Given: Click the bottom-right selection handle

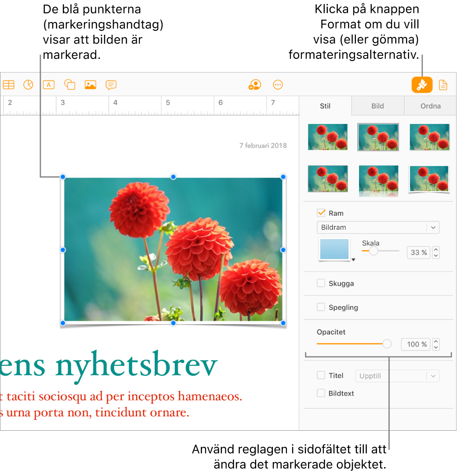Looking at the screenshot, I should (x=283, y=323).
